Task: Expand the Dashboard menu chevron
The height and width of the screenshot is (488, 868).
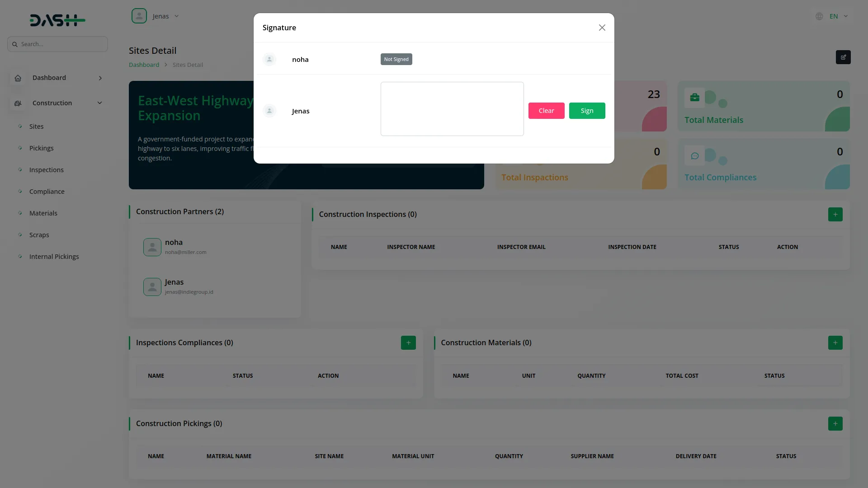Action: pos(100,78)
